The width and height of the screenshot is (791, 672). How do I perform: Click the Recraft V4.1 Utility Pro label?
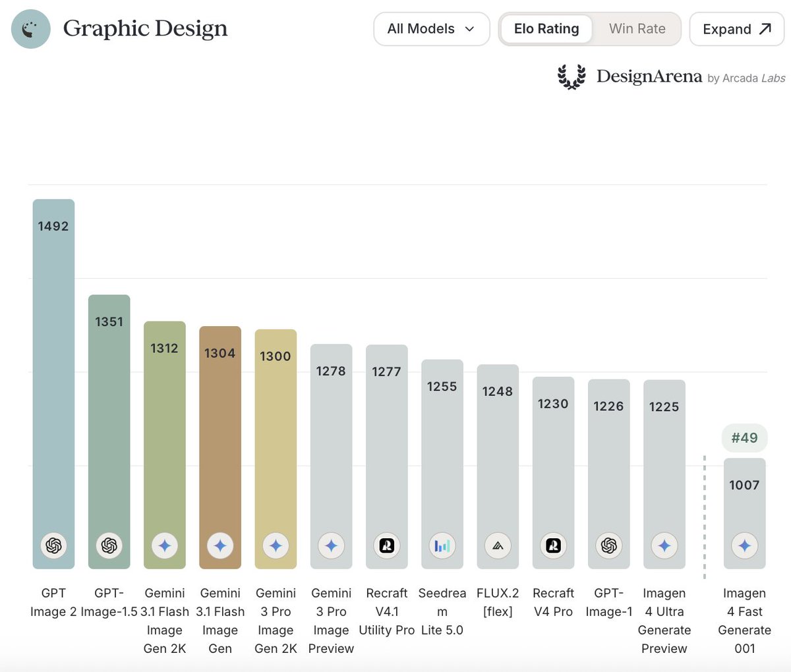[x=387, y=611]
